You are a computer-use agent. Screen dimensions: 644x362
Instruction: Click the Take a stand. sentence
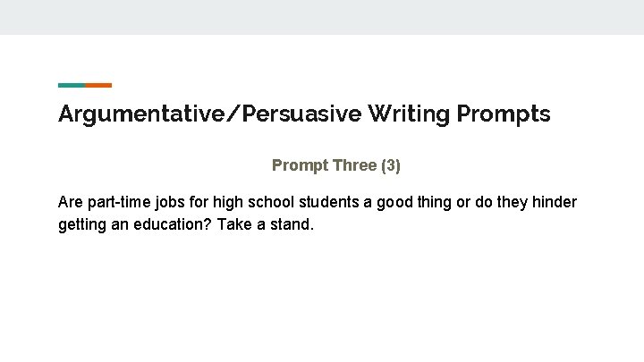point(266,224)
